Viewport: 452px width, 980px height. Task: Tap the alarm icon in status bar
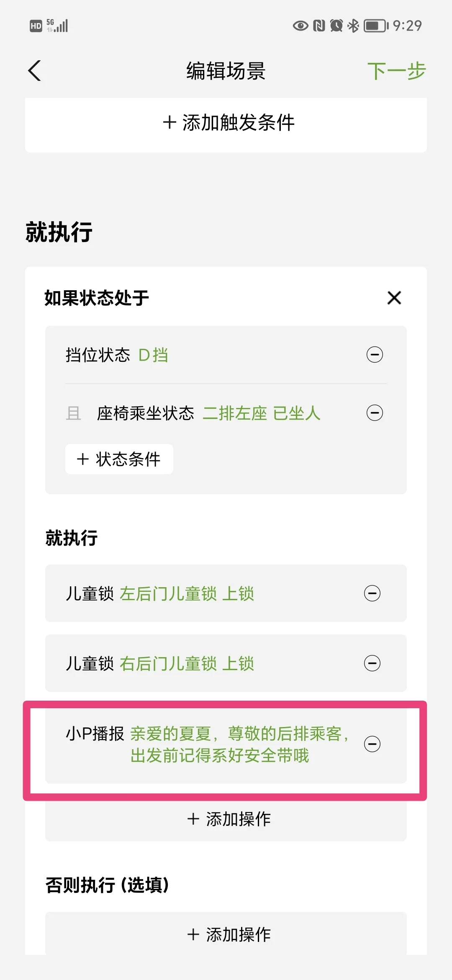[336, 26]
